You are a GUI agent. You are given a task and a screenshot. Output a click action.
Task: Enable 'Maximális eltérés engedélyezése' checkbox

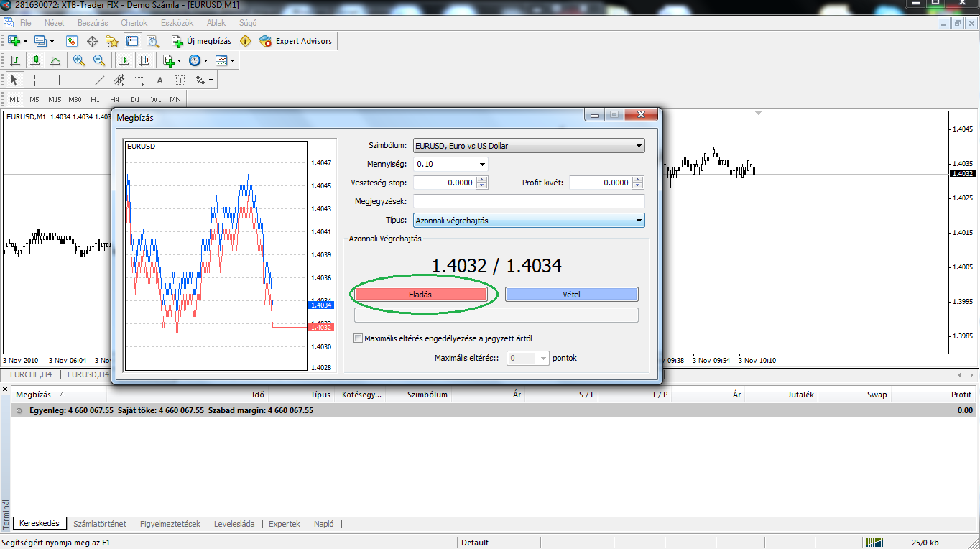click(359, 338)
